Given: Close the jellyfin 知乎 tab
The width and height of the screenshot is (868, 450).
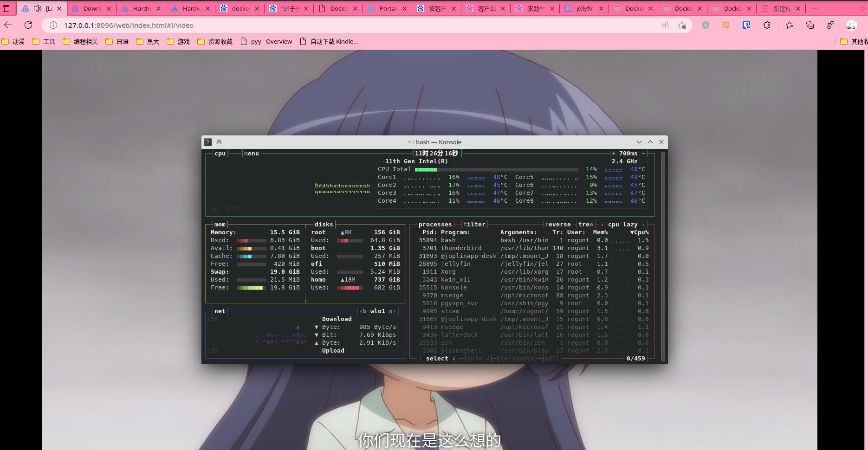Looking at the screenshot, I should click(601, 8).
